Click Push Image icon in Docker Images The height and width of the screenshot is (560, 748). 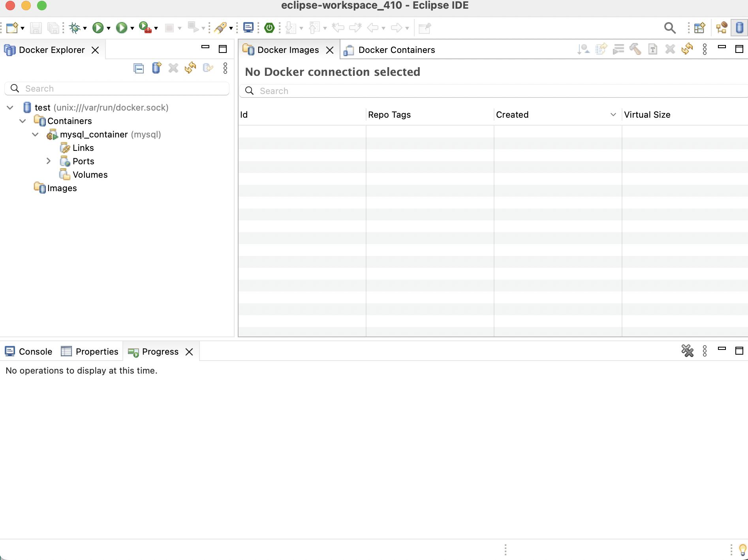[x=601, y=49]
